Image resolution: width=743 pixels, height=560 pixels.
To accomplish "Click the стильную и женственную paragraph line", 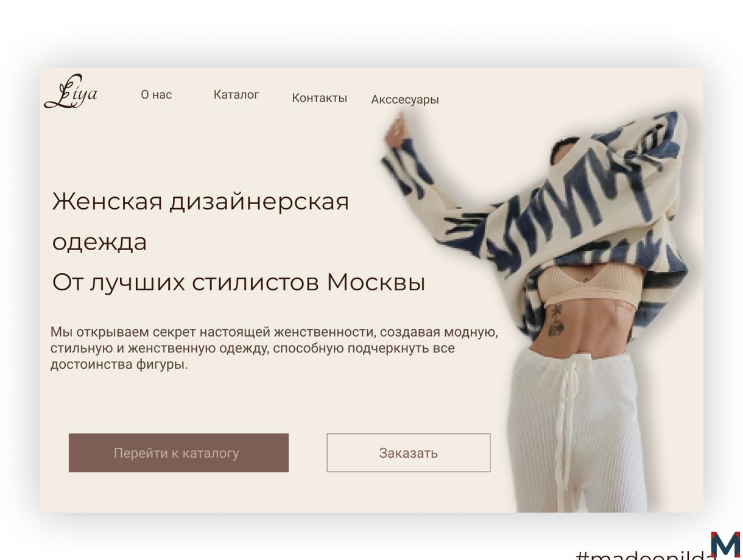I will (x=252, y=348).
